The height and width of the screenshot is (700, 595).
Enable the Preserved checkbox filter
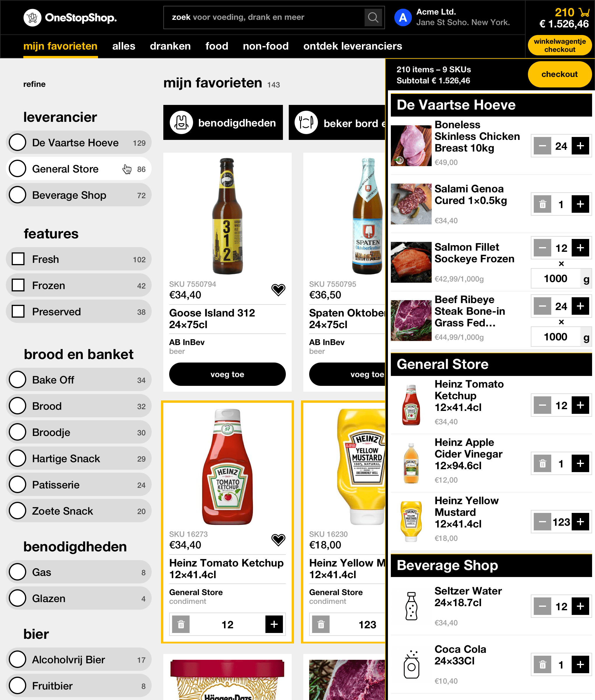tap(18, 311)
